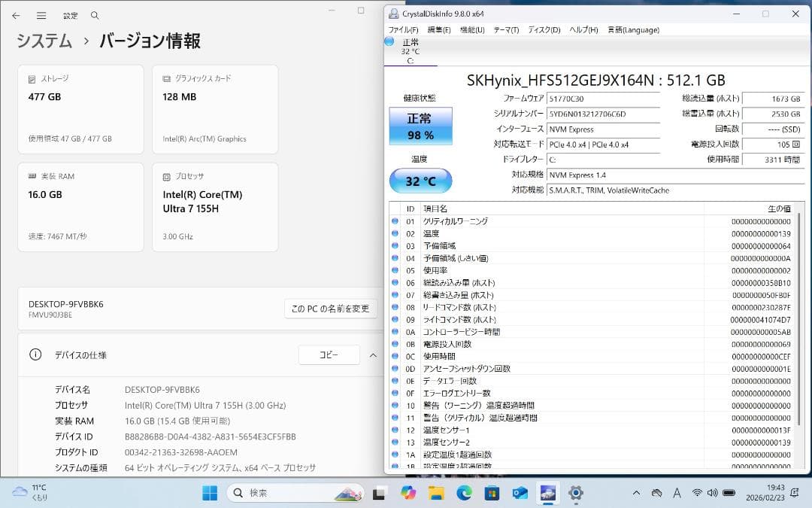Open the Windows Start button
The image size is (812, 508).
pyautogui.click(x=210, y=493)
